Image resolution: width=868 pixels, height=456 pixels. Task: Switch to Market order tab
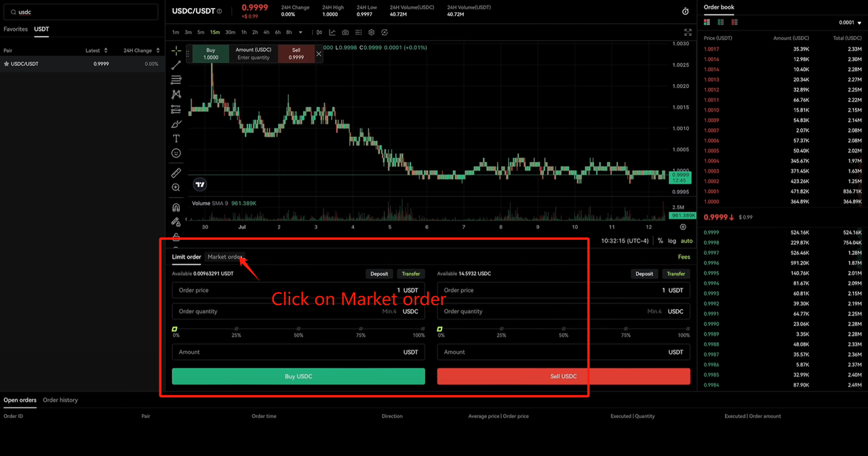(x=224, y=257)
